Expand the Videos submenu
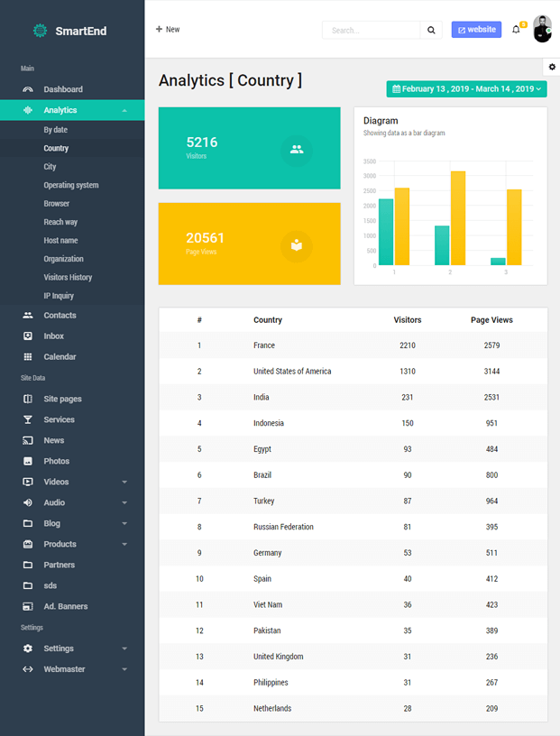560x736 pixels. pos(124,483)
